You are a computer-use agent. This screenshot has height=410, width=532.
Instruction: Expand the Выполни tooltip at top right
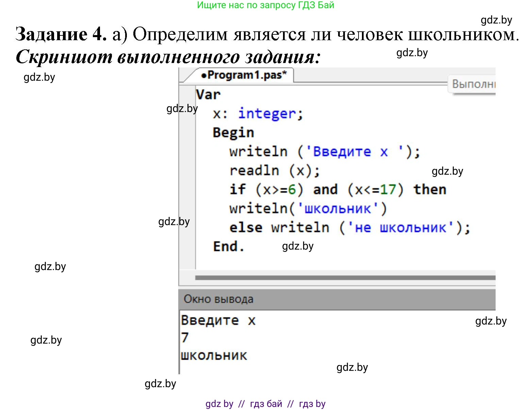[473, 84]
